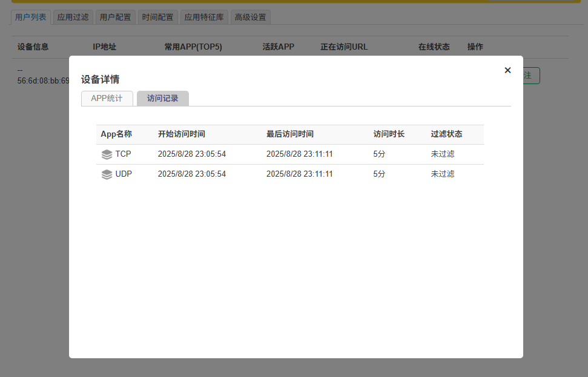588x377 pixels.
Task: Click the 开始访问时间 column header
Action: pos(181,134)
